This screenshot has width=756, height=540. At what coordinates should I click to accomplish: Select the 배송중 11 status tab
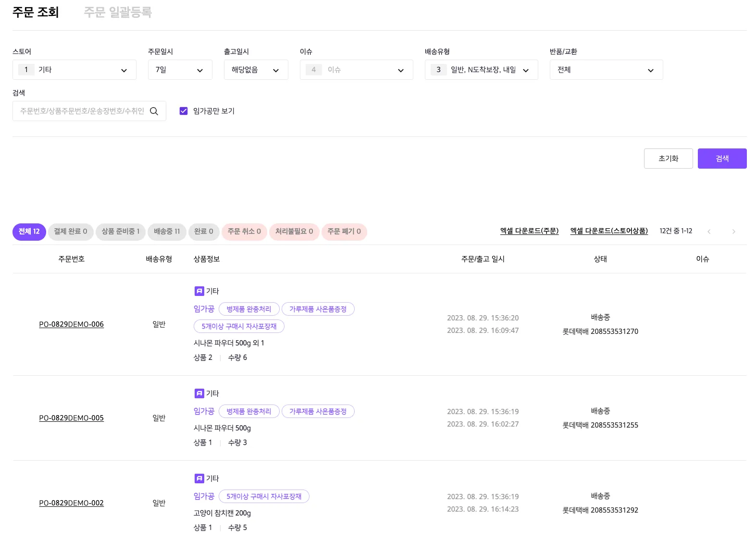tap(167, 232)
